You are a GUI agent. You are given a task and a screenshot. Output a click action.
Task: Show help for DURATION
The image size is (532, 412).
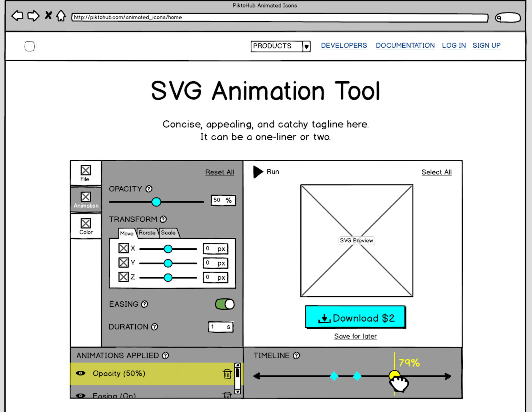155,327
